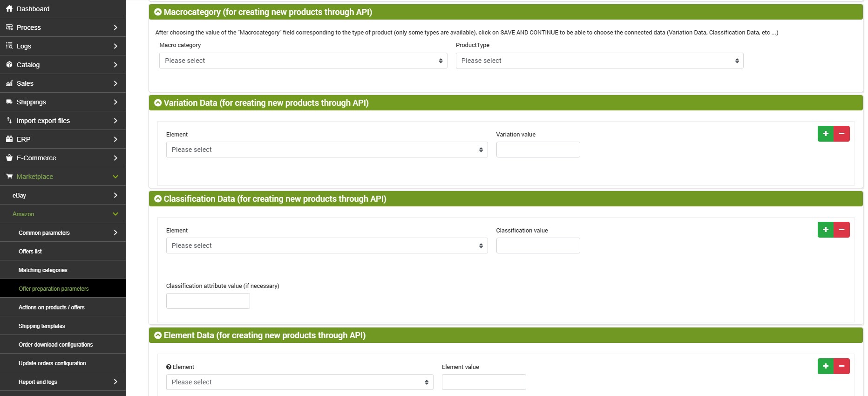This screenshot has width=868, height=396.
Task: Click the Variation value text field
Action: 538,150
